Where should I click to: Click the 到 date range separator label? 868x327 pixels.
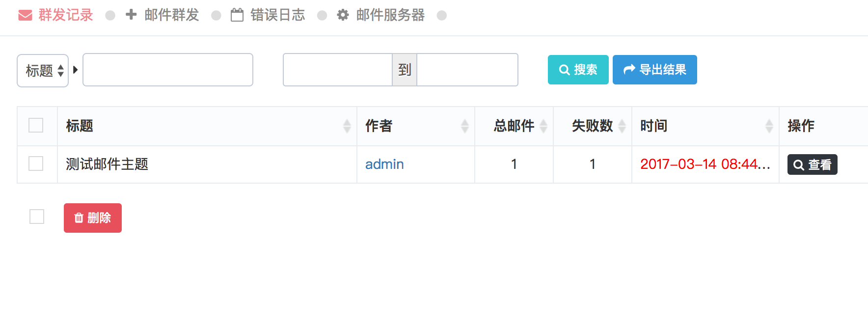[405, 70]
